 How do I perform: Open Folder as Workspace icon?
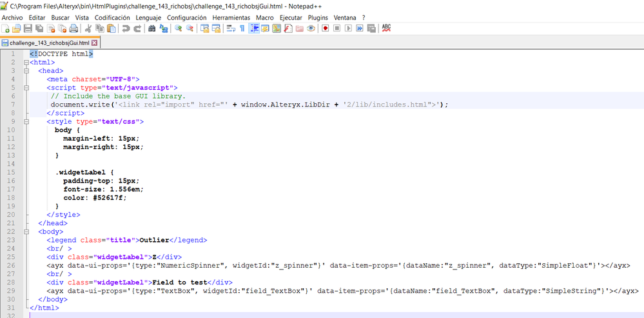pos(299,28)
